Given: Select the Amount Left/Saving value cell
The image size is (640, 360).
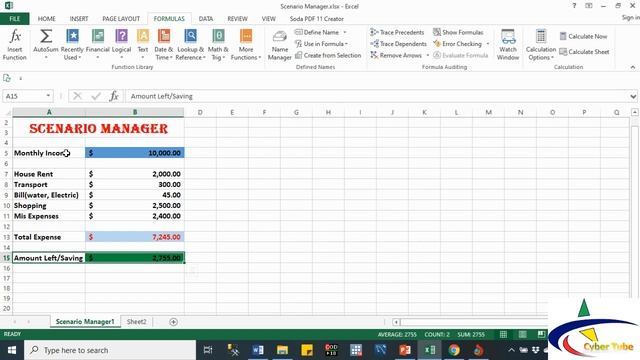Looking at the screenshot, I should pos(135,258).
